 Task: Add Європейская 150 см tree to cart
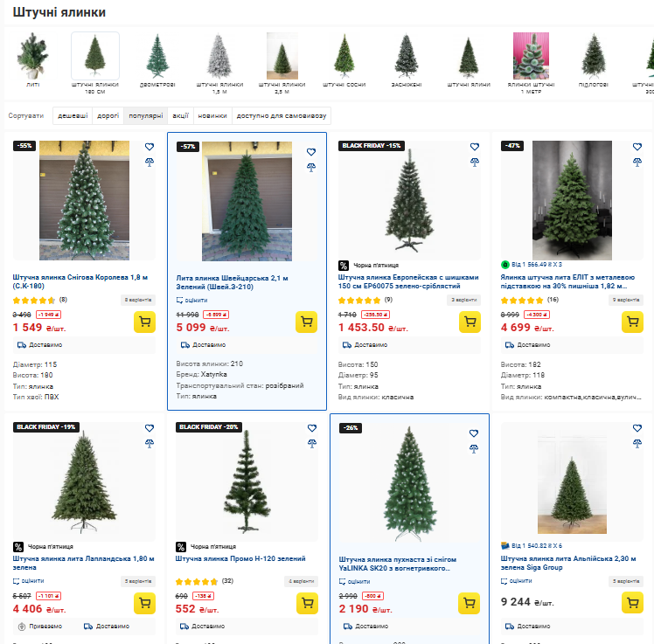pyautogui.click(x=470, y=322)
